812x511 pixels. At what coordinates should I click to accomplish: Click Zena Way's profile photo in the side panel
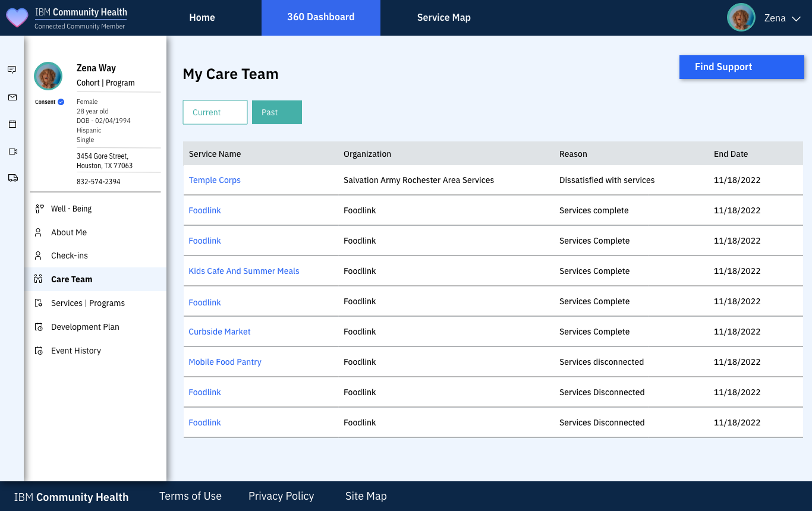(x=48, y=76)
